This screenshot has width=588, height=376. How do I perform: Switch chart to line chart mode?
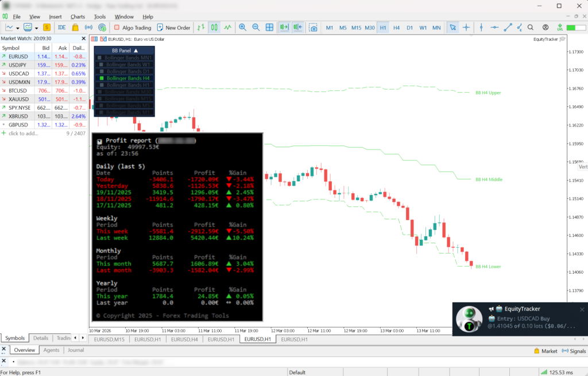tap(228, 27)
